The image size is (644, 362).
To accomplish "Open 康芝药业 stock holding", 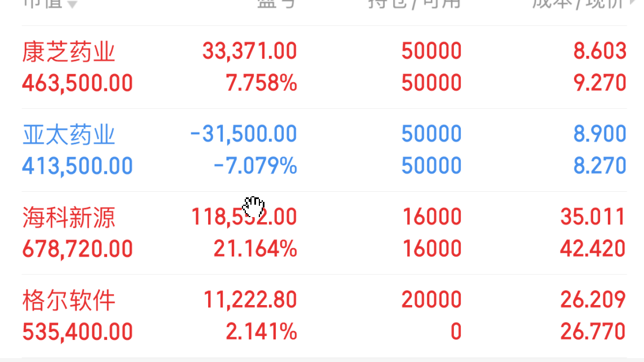I will [x=324, y=67].
